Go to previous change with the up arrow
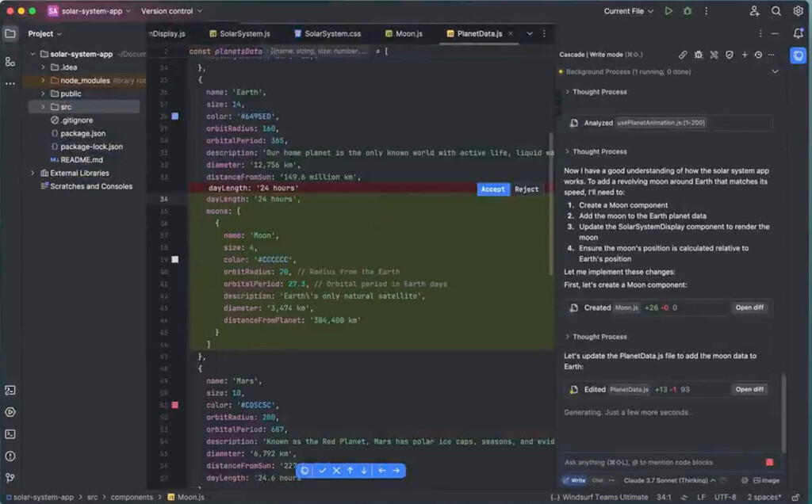This screenshot has width=812, height=504. [350, 471]
